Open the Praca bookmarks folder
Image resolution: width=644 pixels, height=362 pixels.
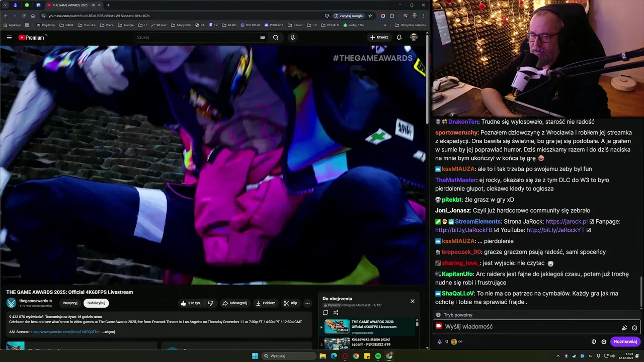tap(106, 25)
